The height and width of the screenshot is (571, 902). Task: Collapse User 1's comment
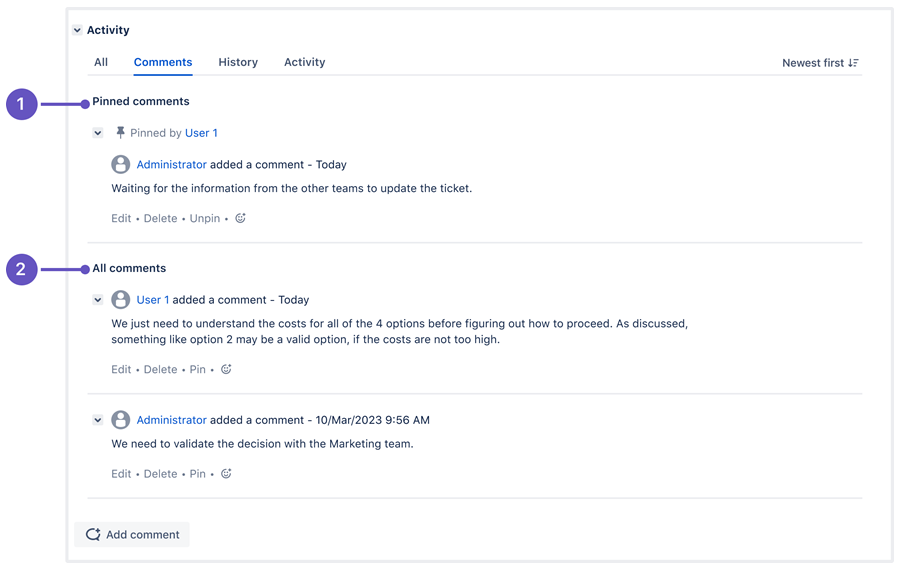point(98,300)
